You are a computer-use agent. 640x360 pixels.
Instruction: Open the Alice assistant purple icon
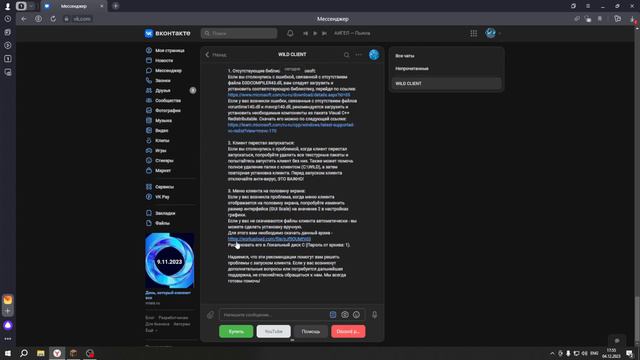tap(8, 325)
